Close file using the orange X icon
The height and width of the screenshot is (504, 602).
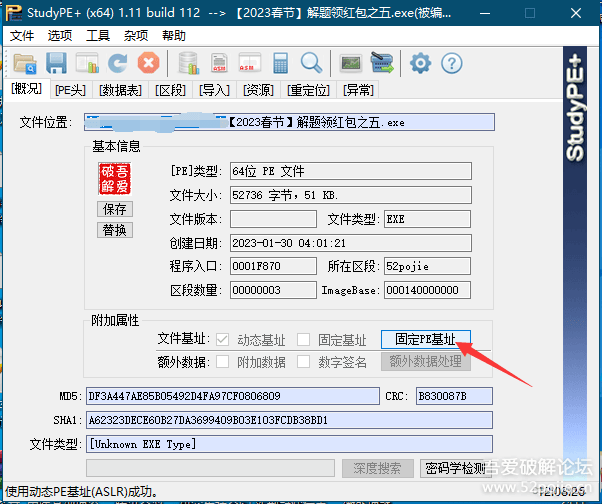tap(149, 63)
